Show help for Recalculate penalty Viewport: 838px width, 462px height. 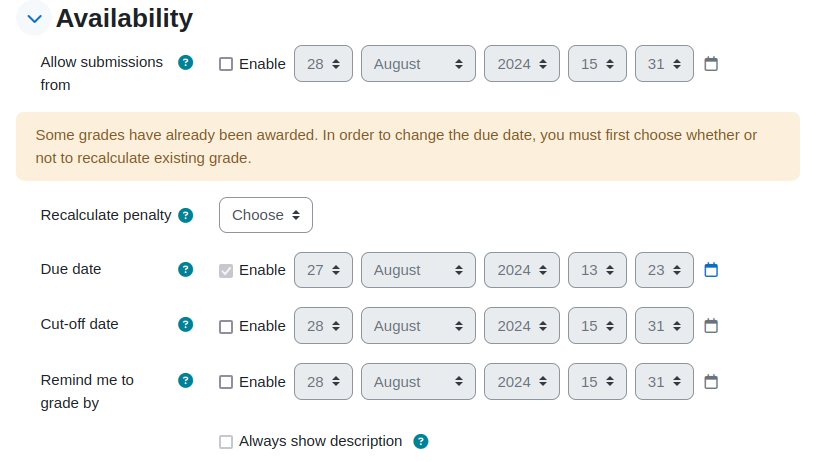tap(185, 215)
